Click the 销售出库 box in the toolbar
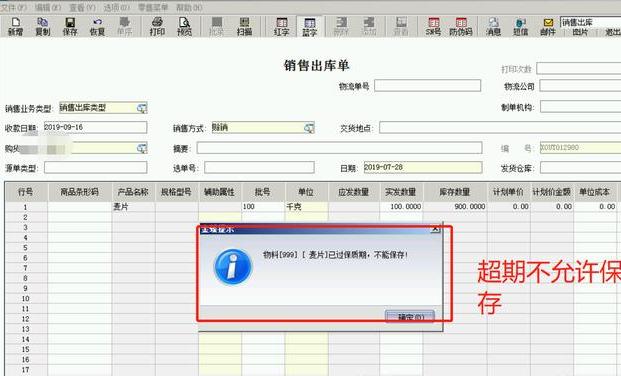The image size is (621, 376). [x=590, y=22]
